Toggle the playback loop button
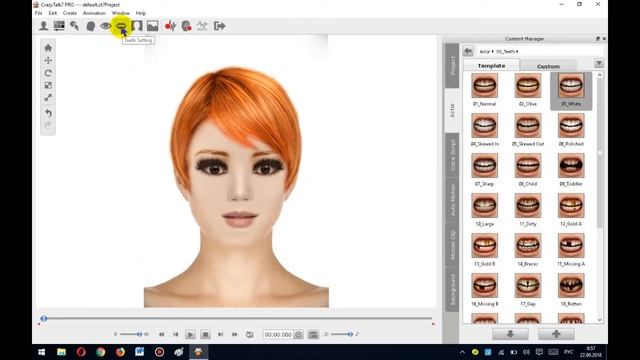This screenshot has width=640, height=360. 249,334
